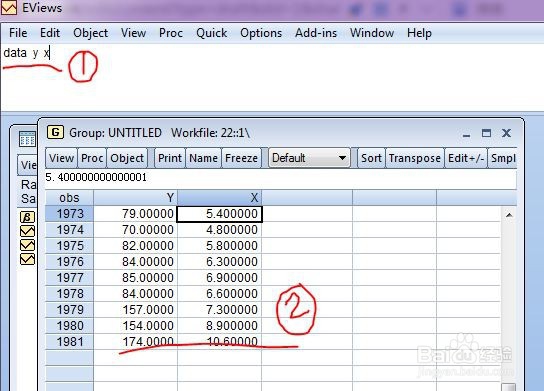Maximize the Group UNTITLED window
544x391 pixels.
pyautogui.click(x=486, y=133)
